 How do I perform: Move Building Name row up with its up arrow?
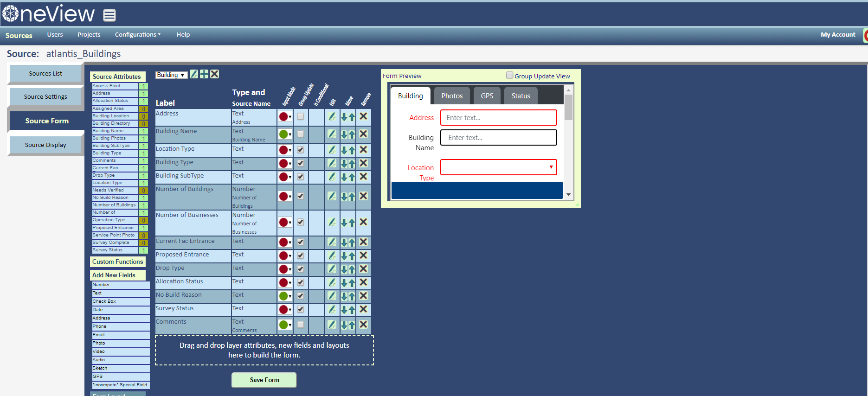coord(352,134)
